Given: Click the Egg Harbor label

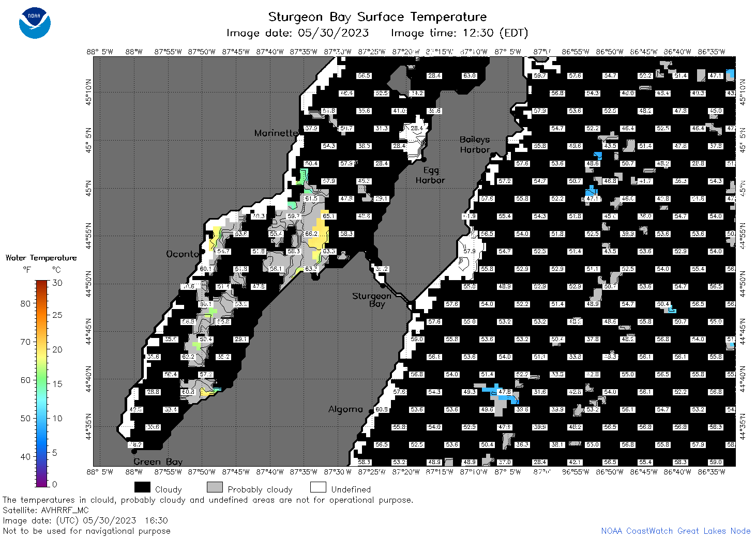Looking at the screenshot, I should tap(430, 175).
